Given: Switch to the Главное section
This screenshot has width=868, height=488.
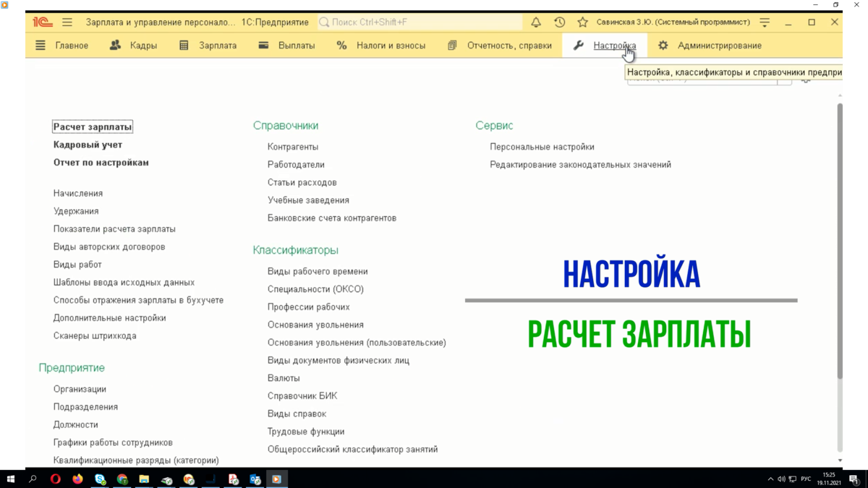Looking at the screenshot, I should tap(70, 45).
